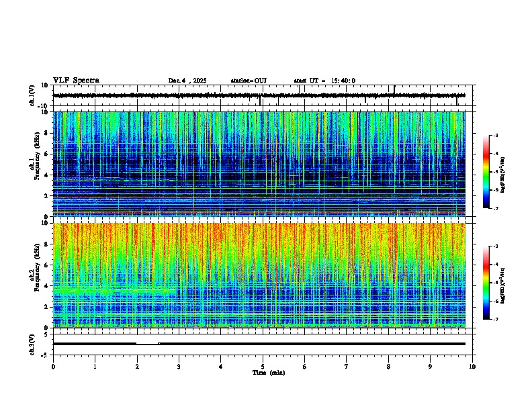
Task: Click the "ch.1(V)" axis label
Action: point(32,95)
